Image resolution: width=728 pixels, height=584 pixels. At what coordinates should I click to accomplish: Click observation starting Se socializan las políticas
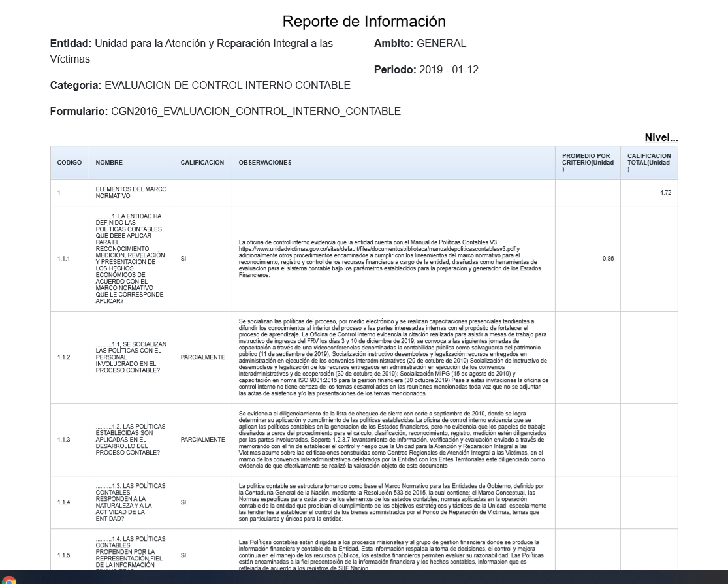coord(393,357)
